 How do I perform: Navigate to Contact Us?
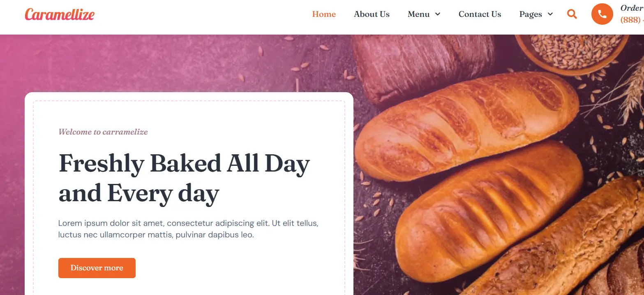[480, 14]
